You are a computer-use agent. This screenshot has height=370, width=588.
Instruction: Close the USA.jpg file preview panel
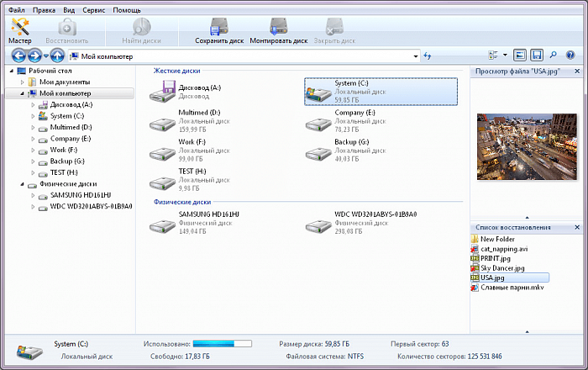tap(577, 71)
